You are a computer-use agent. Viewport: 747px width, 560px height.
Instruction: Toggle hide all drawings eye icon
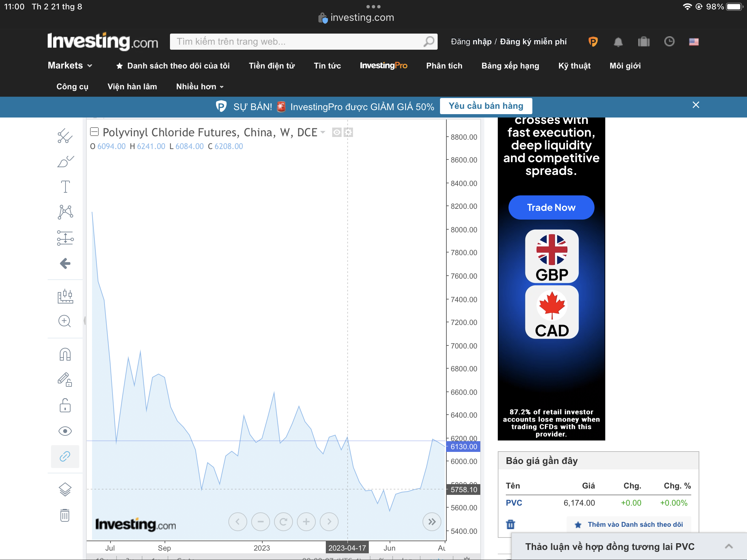65,431
